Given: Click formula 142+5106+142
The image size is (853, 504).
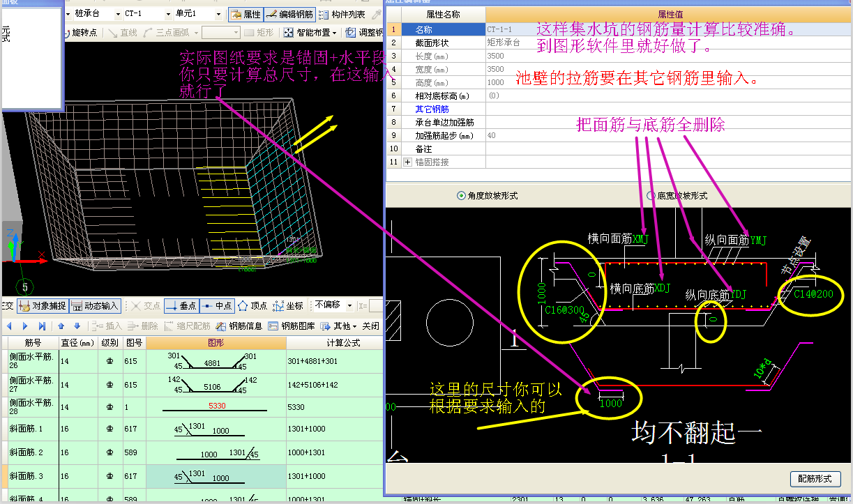Looking at the screenshot, I should [314, 385].
